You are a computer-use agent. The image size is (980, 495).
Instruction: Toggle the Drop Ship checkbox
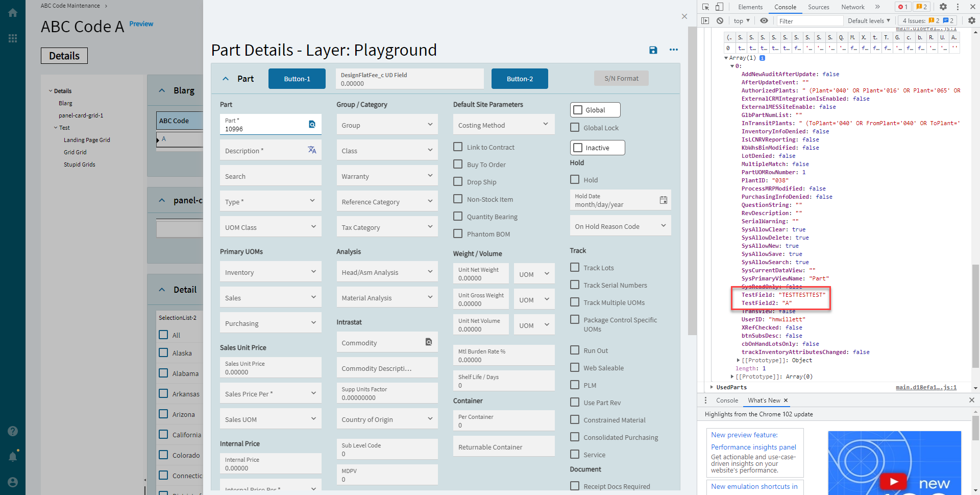click(x=458, y=181)
